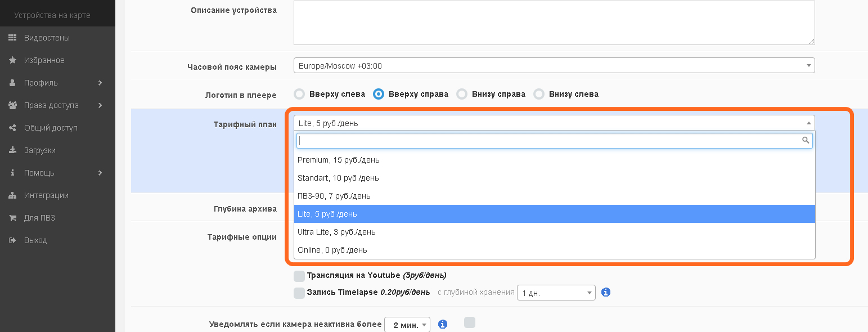Click info icon next to Timelapse storage depth

click(606, 293)
